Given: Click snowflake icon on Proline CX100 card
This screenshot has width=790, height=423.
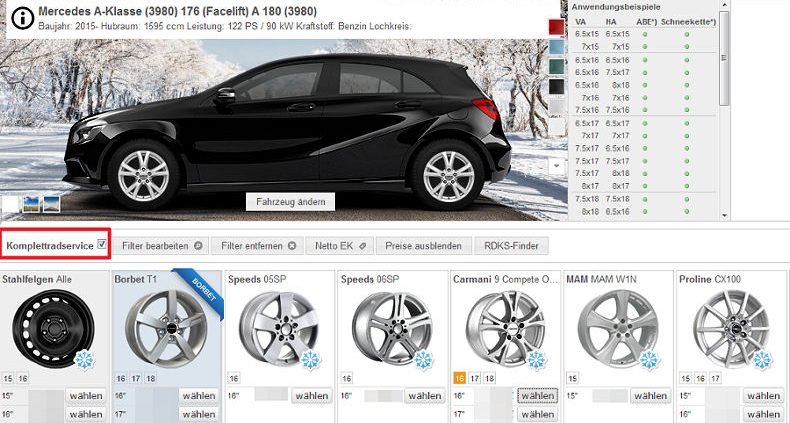Looking at the screenshot, I should coord(762,360).
